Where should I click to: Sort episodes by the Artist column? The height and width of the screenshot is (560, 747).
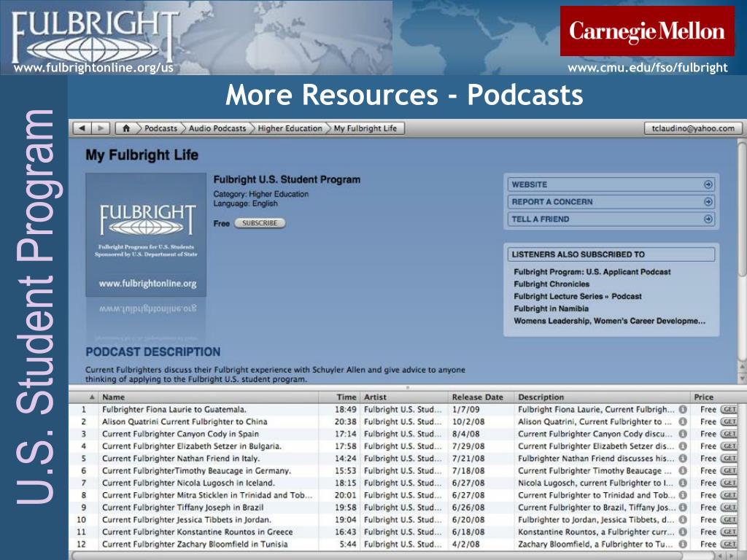(x=404, y=397)
